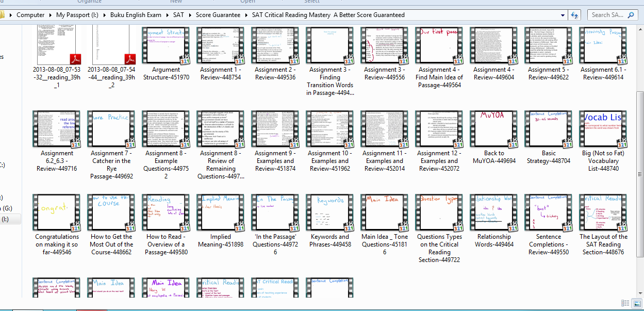Go to Computer in the address bar

[30, 15]
